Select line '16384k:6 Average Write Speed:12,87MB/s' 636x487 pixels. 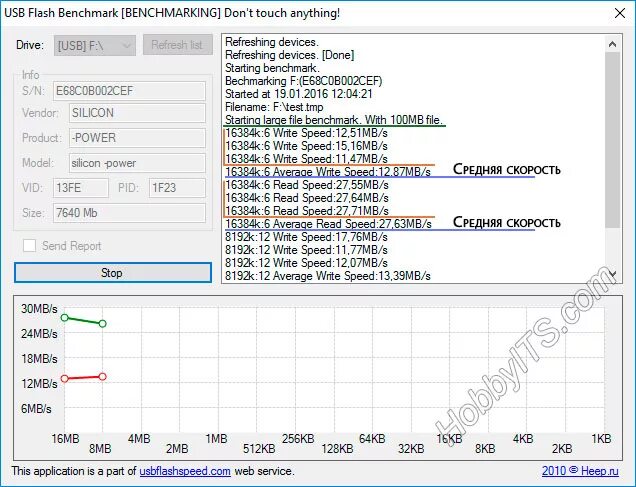[x=328, y=172]
